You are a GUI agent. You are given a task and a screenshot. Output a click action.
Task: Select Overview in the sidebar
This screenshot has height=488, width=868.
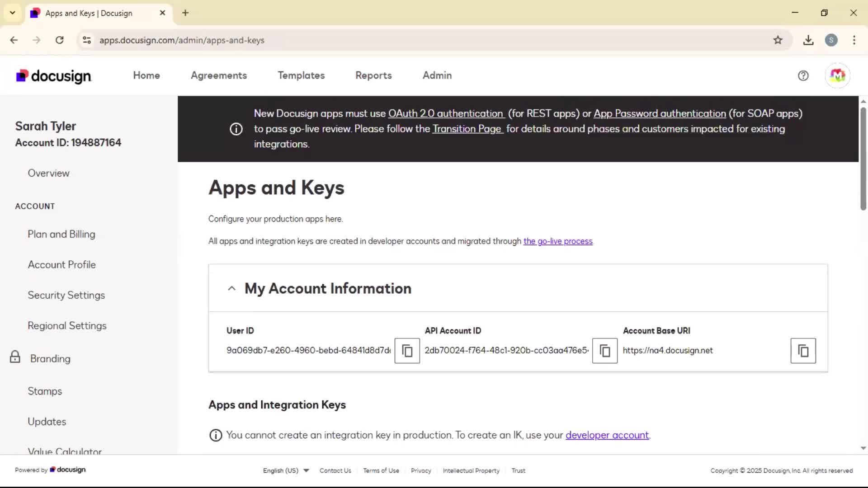48,173
